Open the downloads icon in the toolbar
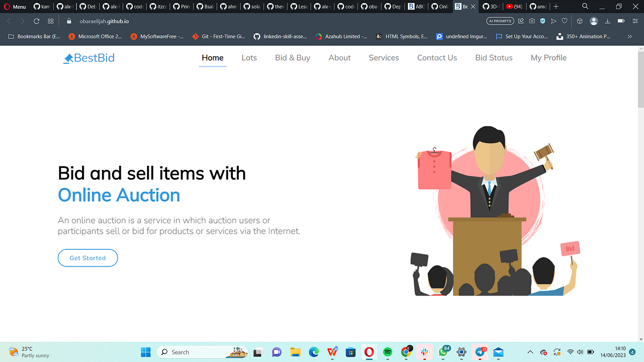The width and height of the screenshot is (644, 362). pyautogui.click(x=607, y=20)
